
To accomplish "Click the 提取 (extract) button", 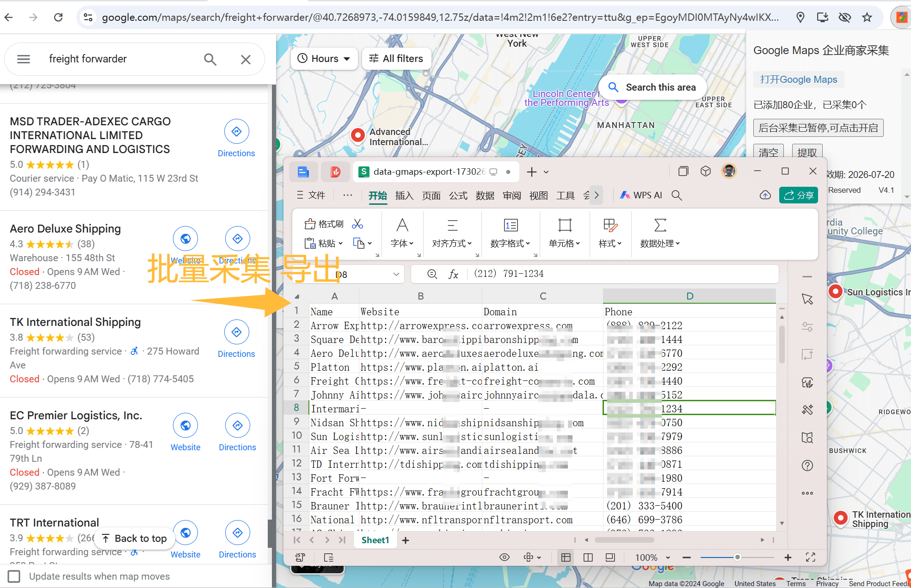I will coord(807,152).
